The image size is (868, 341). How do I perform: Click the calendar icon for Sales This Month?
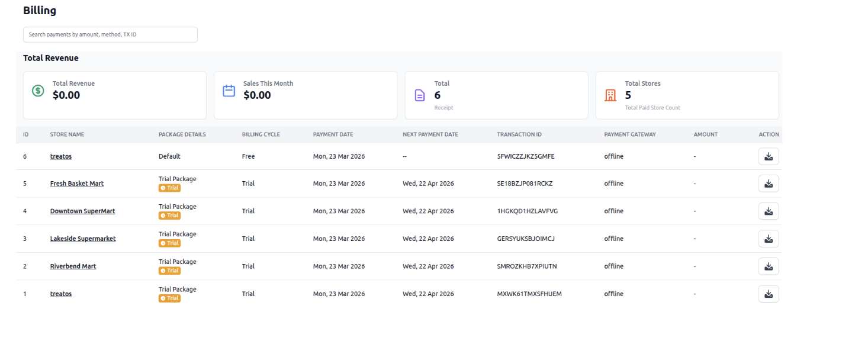coord(229,91)
